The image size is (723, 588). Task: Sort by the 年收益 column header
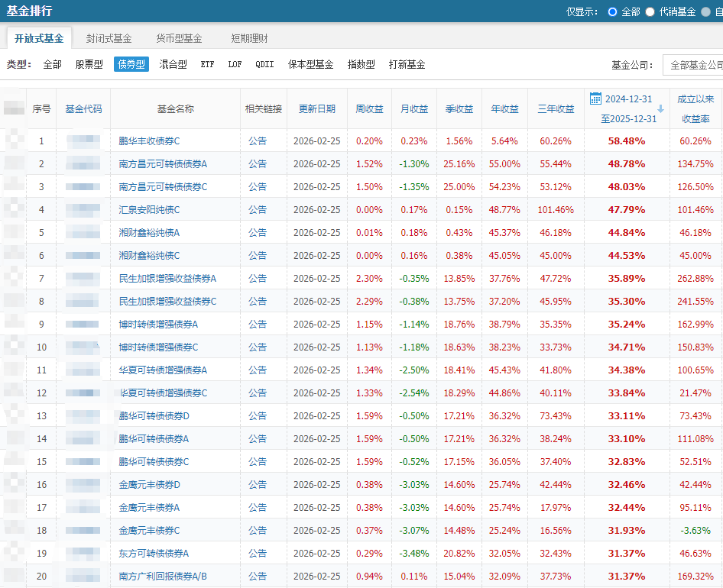[504, 109]
